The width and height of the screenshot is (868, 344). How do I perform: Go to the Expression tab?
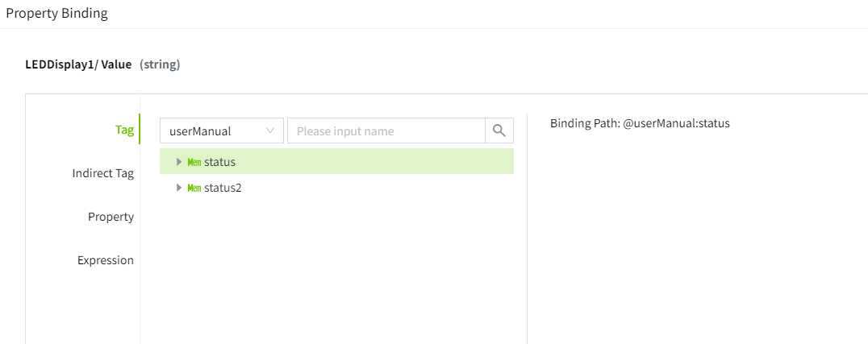(105, 260)
